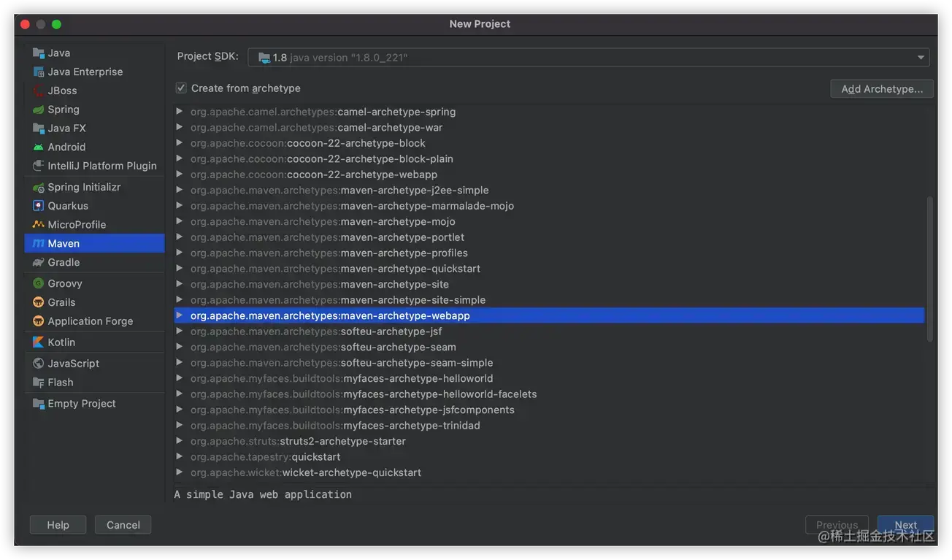This screenshot has width=952, height=560.
Task: Select Java Enterprise project type
Action: (94, 72)
